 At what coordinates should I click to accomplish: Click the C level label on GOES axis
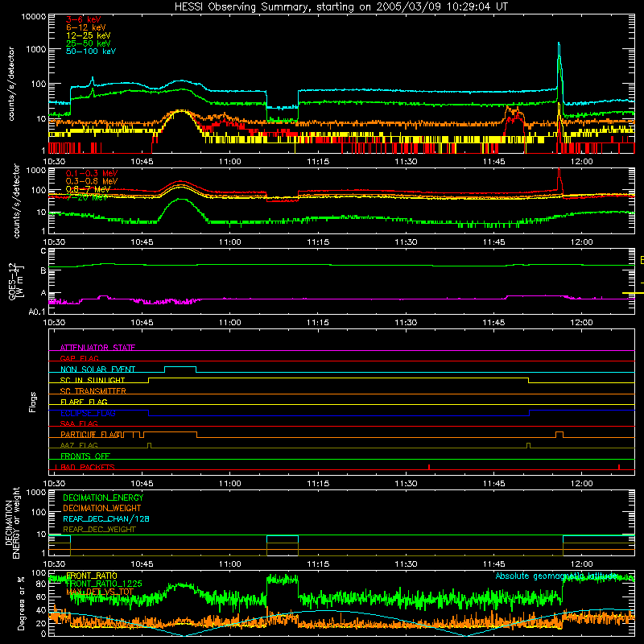click(x=43, y=251)
